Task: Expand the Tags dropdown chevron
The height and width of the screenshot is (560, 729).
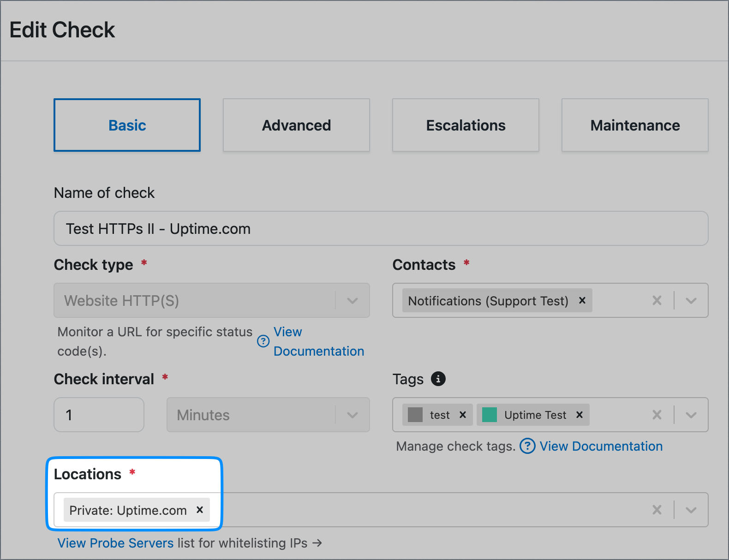Action: tap(691, 415)
